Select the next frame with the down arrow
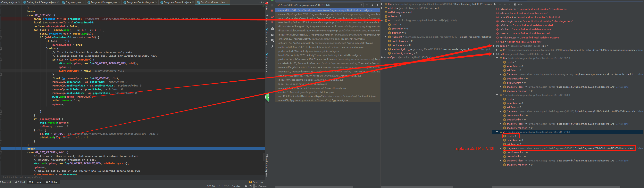The width and height of the screenshot is (644, 188). [x=372, y=5]
